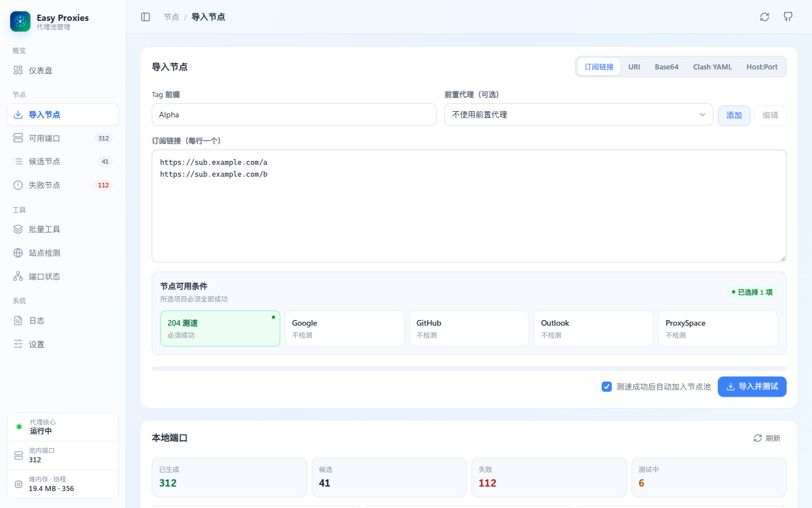Click the 测试中 6 stat card
Viewport: 812px width, 508px height.
click(x=709, y=478)
